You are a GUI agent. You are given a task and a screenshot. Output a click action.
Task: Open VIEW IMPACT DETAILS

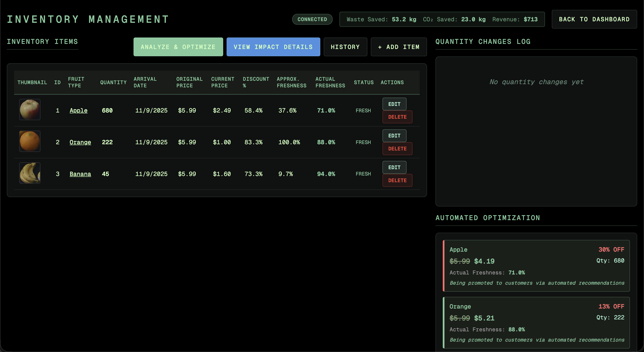[273, 47]
